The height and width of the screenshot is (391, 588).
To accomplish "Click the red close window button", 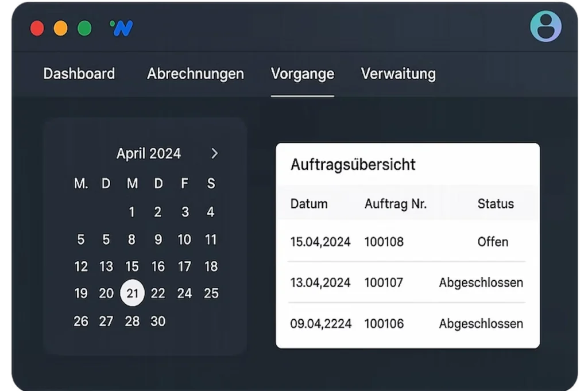I will 37,28.
